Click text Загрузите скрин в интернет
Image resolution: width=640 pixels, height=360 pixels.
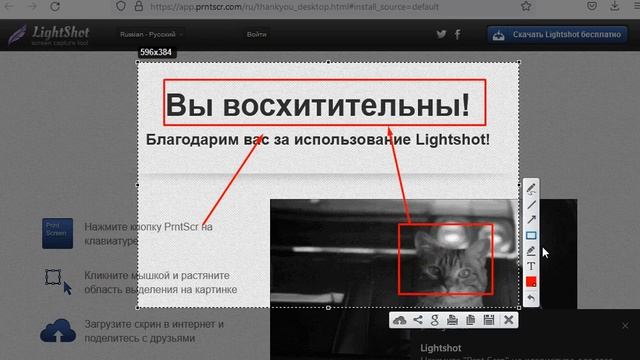click(149, 324)
